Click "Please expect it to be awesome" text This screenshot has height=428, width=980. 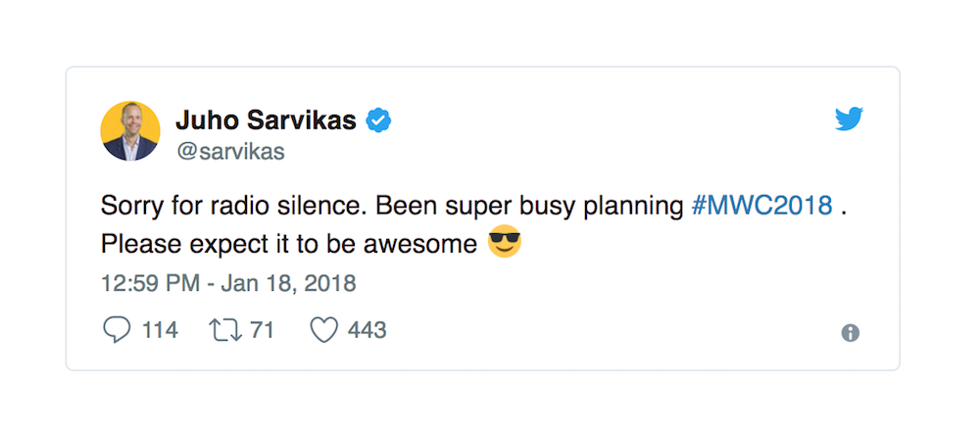click(288, 243)
